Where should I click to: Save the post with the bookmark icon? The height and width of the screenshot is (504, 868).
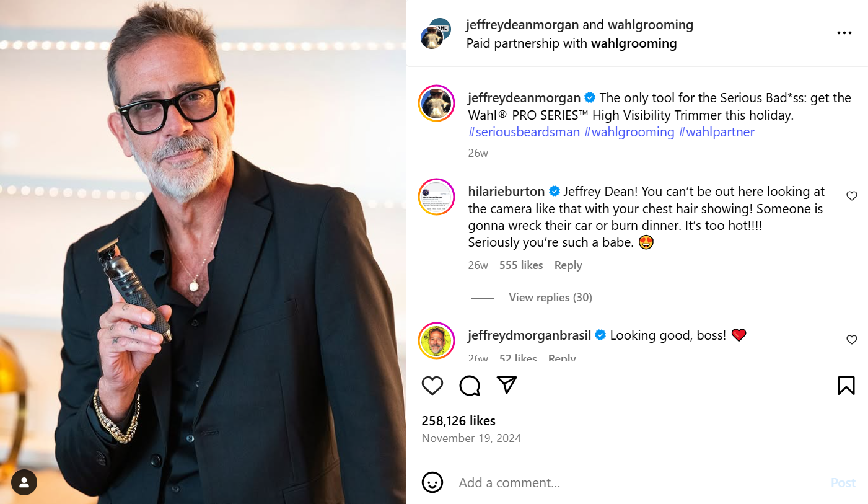846,385
